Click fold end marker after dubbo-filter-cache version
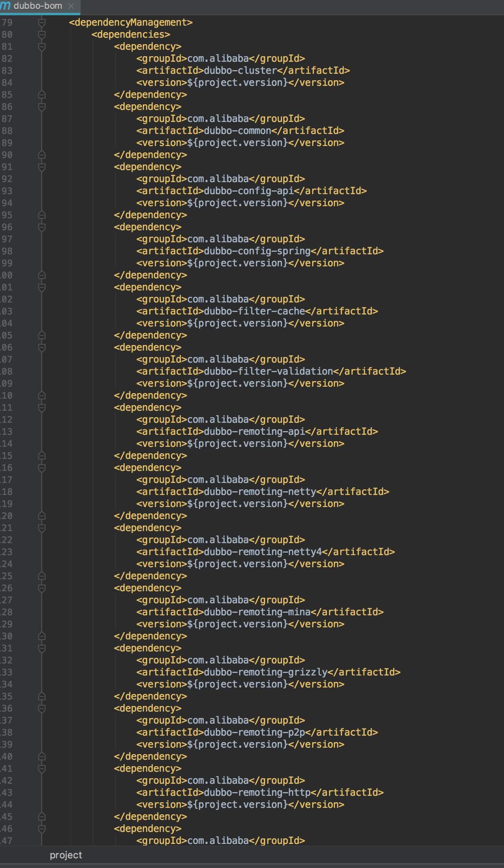This screenshot has width=504, height=868. [42, 335]
